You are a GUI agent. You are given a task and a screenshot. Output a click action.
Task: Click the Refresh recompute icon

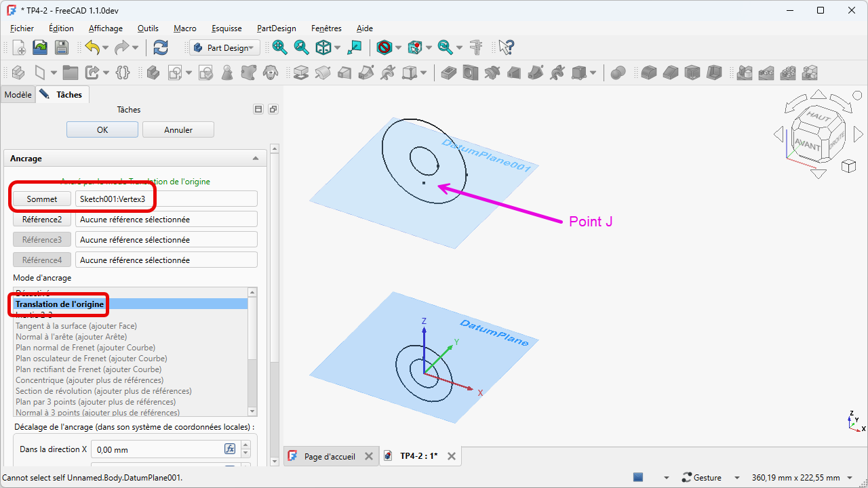click(x=161, y=47)
